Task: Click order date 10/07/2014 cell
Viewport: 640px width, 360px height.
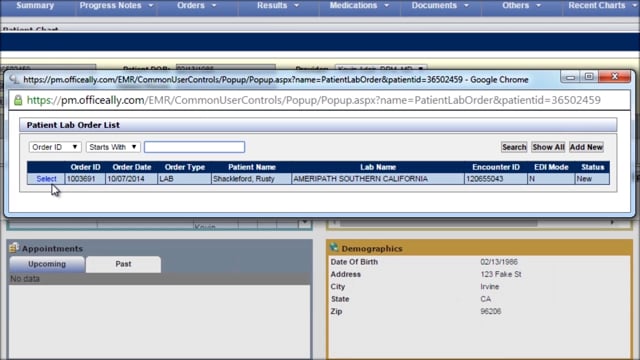Action: pyautogui.click(x=131, y=179)
